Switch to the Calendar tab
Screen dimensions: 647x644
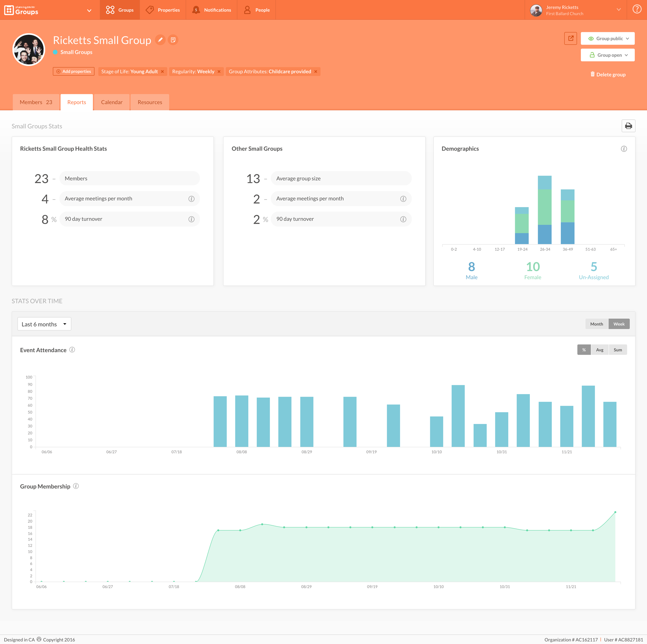tap(112, 102)
